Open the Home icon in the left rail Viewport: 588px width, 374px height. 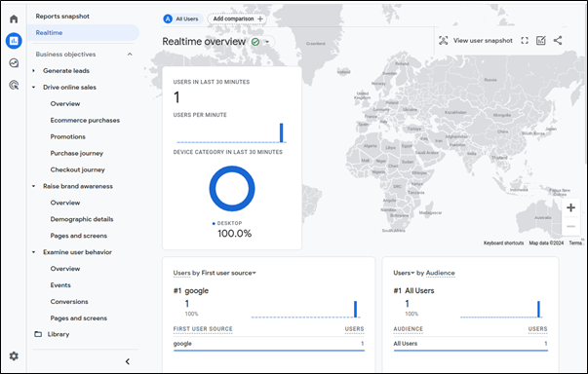point(14,19)
